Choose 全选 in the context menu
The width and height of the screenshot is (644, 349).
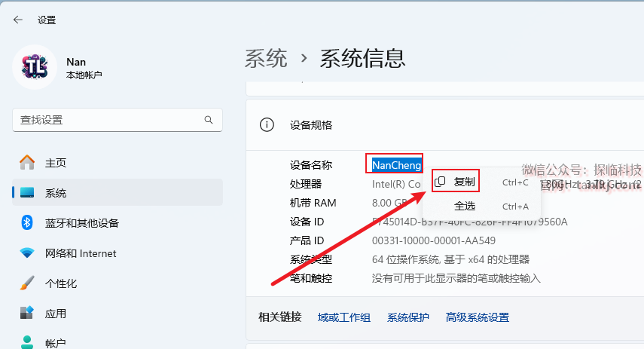point(465,206)
